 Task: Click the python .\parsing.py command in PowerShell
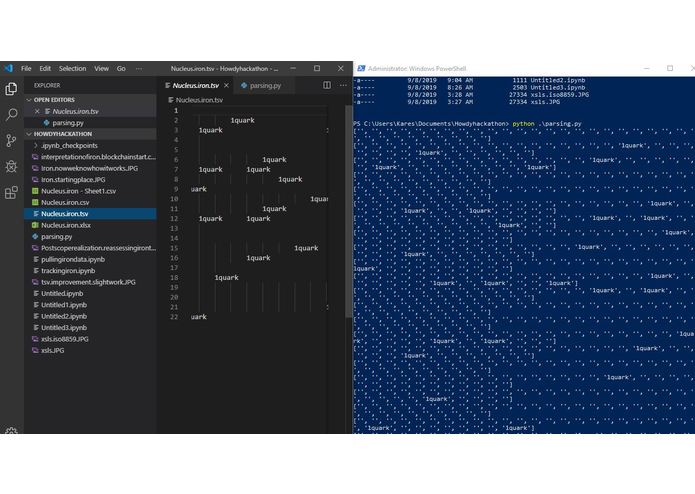pos(547,124)
